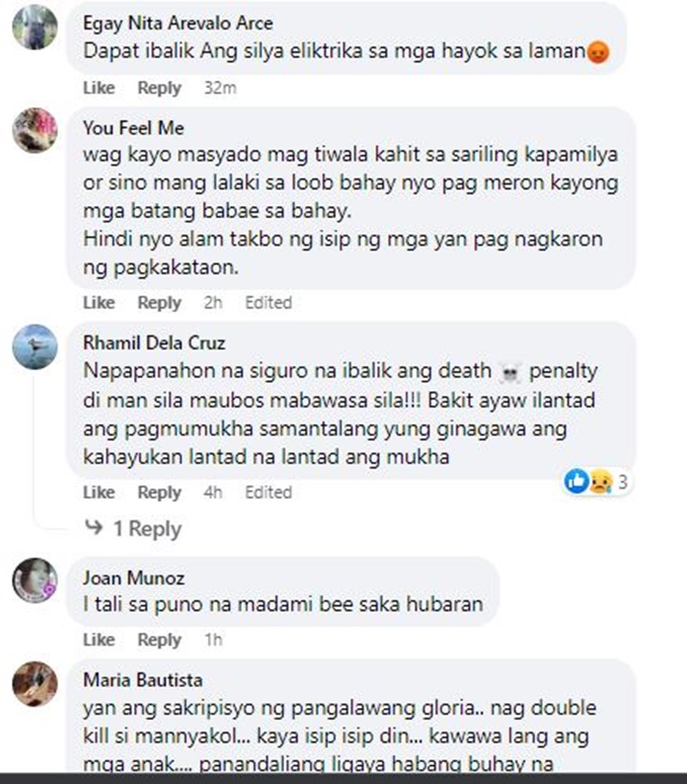
Task: View Rhamil Dela Cruz's profile photo
Action: tap(35, 347)
